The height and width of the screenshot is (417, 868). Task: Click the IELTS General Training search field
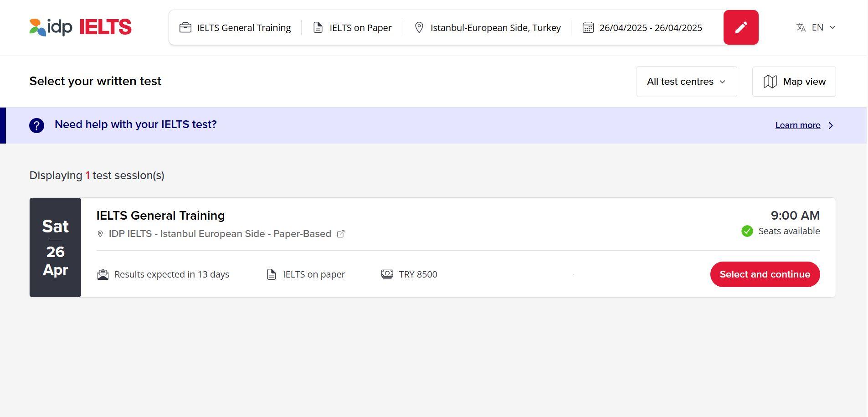point(235,27)
